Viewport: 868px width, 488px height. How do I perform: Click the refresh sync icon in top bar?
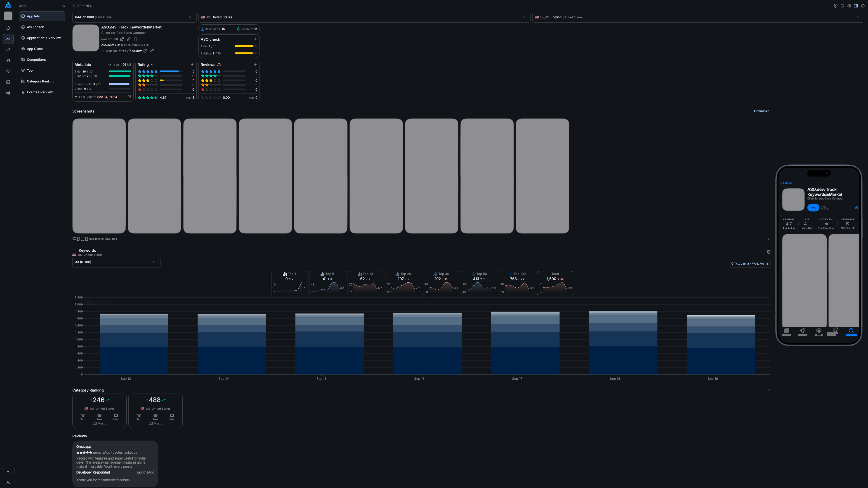[x=842, y=6]
